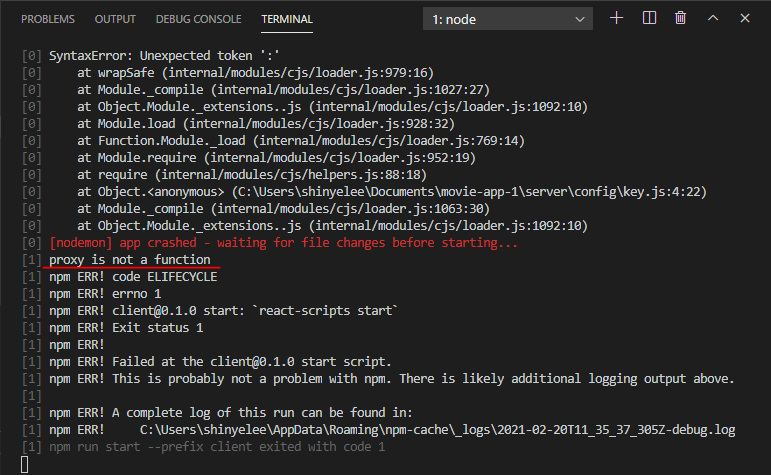This screenshot has height=475, width=771.
Task: Click the 'proxy is not a function' line
Action: point(130,260)
